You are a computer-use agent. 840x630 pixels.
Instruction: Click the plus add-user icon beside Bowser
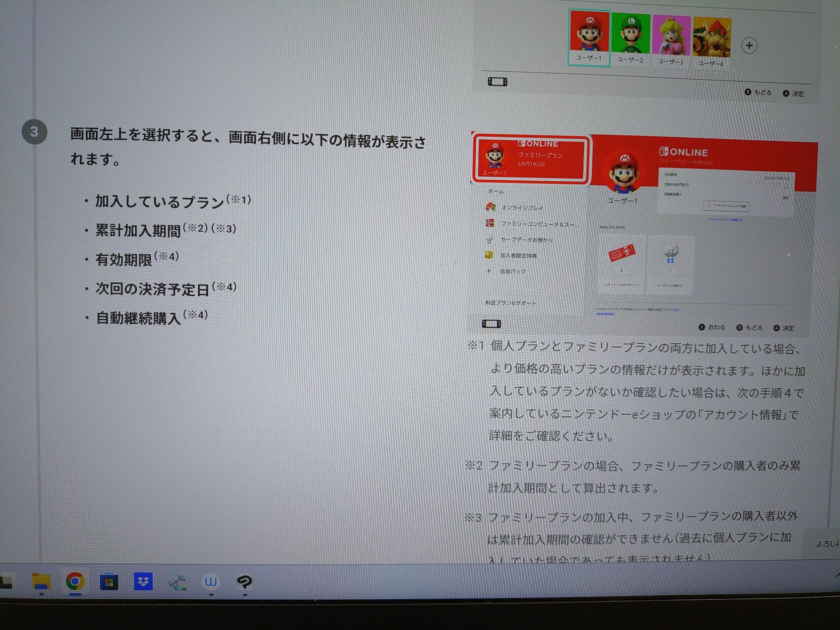749,45
